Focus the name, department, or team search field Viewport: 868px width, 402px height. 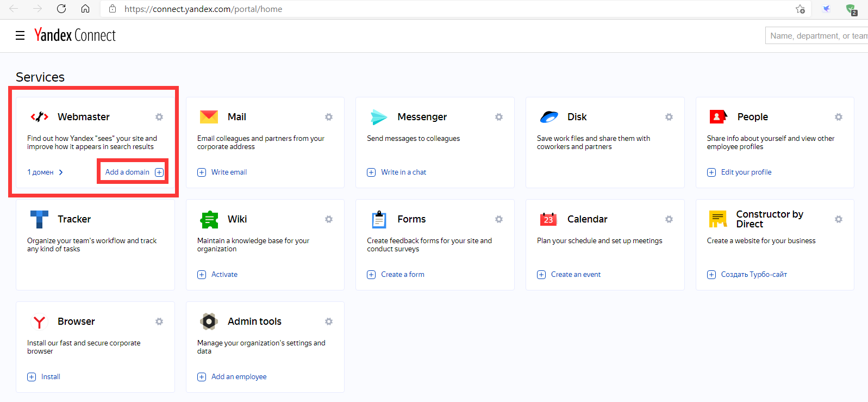pos(816,35)
